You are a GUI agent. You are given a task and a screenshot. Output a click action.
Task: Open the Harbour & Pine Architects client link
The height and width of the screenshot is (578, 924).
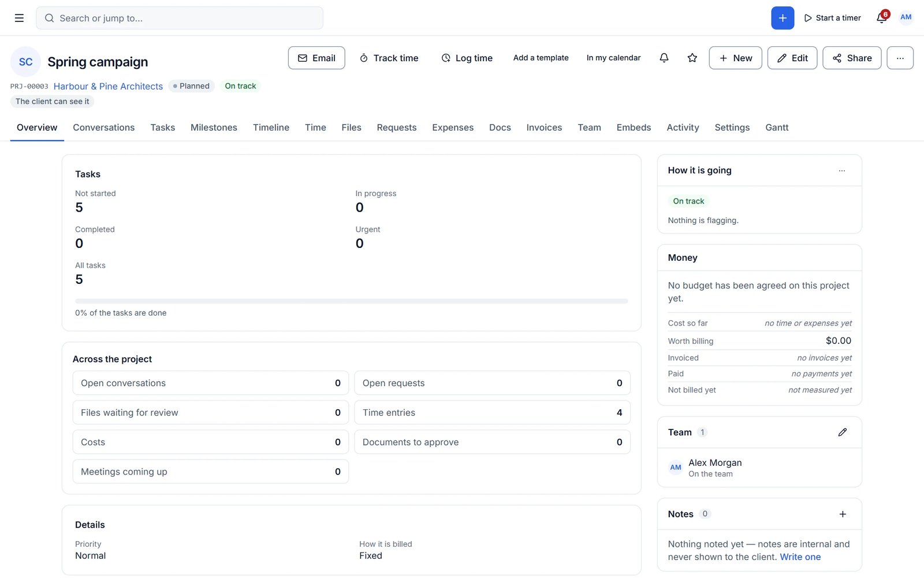click(x=109, y=86)
